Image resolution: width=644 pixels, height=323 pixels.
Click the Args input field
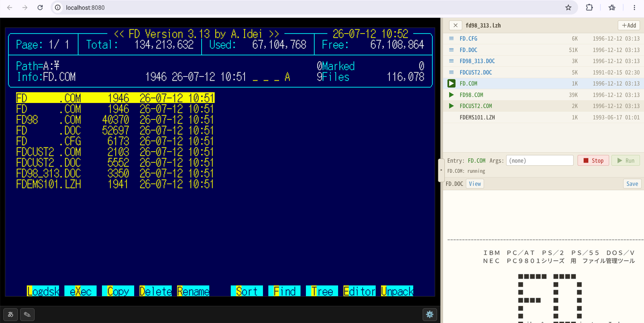point(540,160)
